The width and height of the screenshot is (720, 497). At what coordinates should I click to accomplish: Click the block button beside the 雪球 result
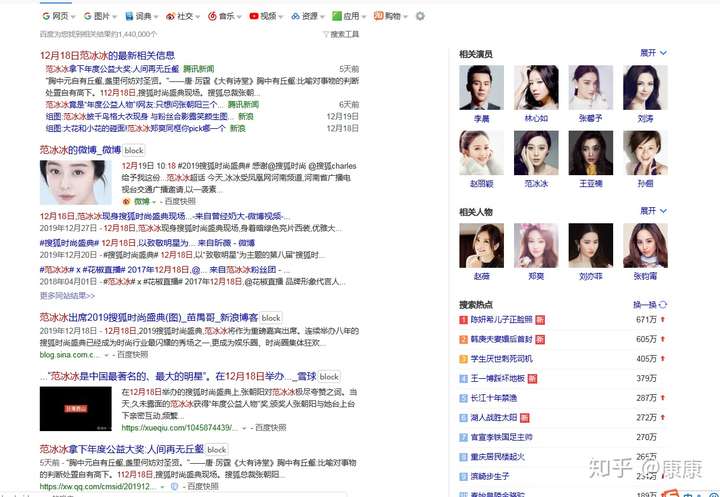(x=329, y=377)
